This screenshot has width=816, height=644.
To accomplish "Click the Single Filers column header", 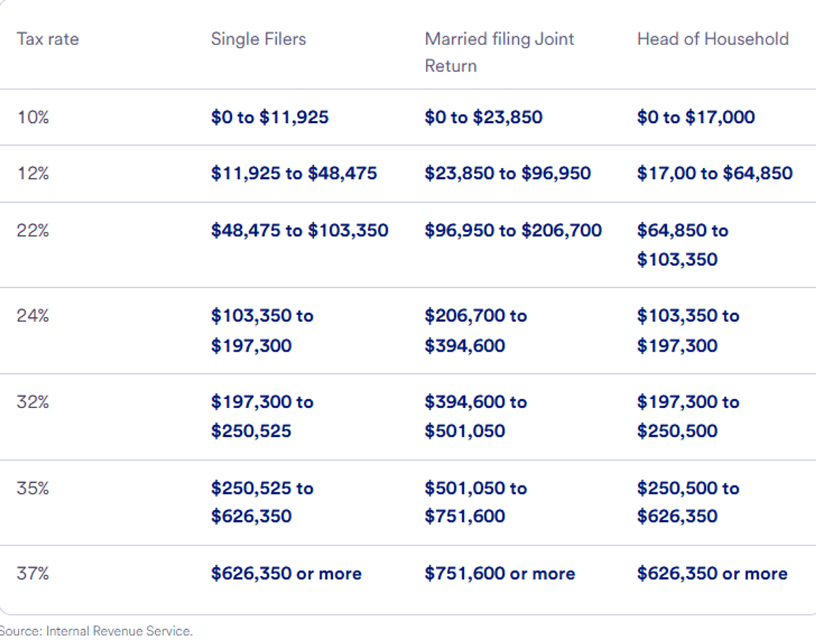I will (258, 39).
